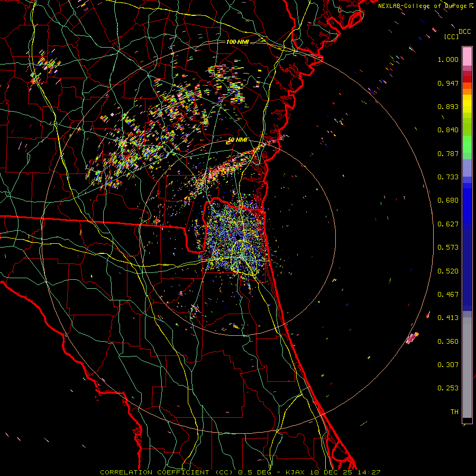Viewport: 476px width, 476px height.
Task: Click the 0.840 legend value
Action: (x=448, y=130)
